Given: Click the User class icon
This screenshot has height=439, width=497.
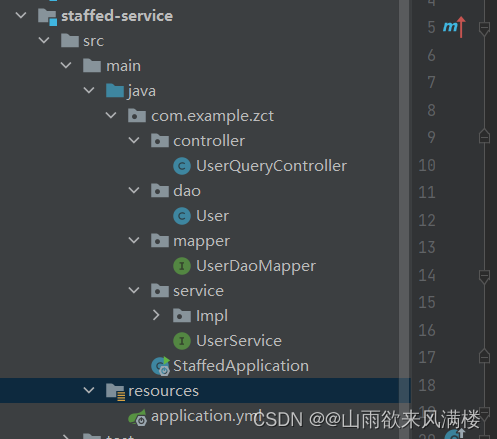Looking at the screenshot, I should pos(182,216).
